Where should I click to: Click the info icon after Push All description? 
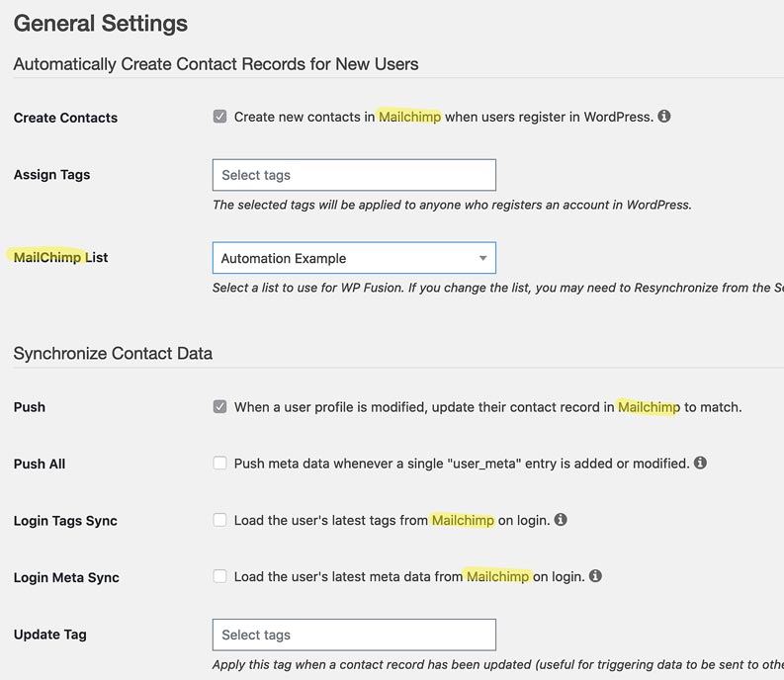click(x=700, y=463)
